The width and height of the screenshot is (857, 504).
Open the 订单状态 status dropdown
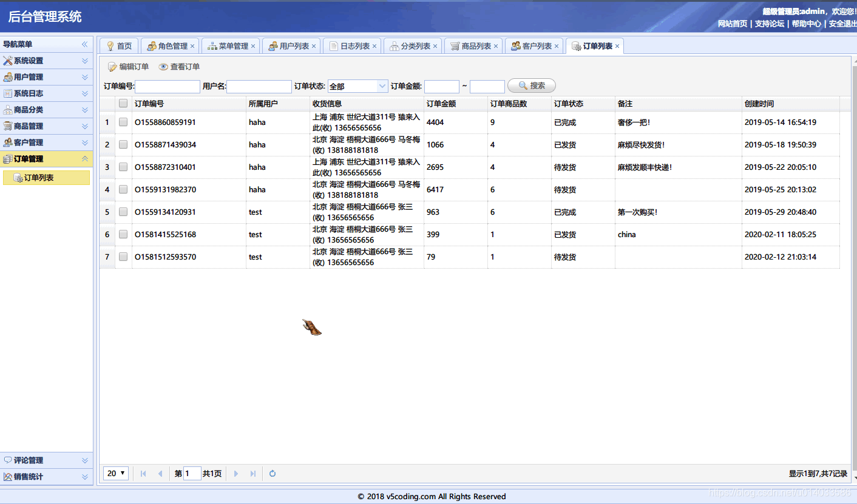382,86
